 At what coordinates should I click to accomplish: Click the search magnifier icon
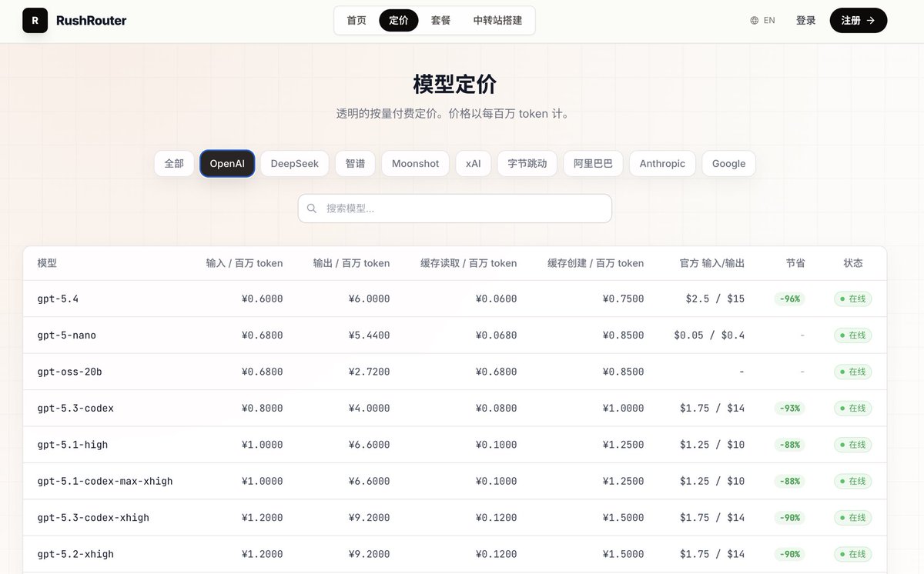pos(312,209)
